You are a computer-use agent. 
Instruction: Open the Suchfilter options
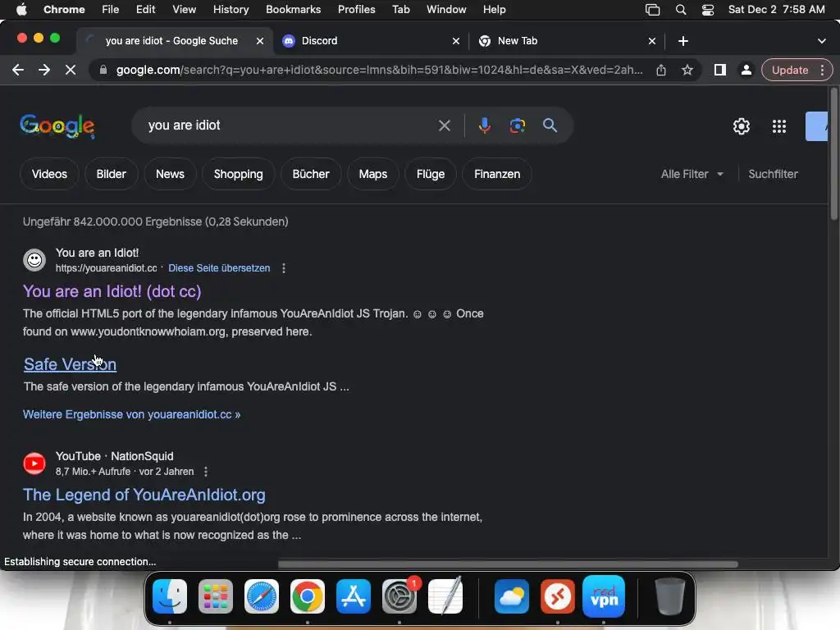point(773,174)
